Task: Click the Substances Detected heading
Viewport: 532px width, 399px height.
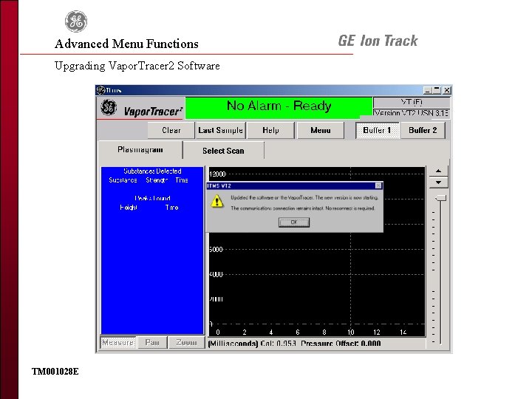Action: click(152, 171)
